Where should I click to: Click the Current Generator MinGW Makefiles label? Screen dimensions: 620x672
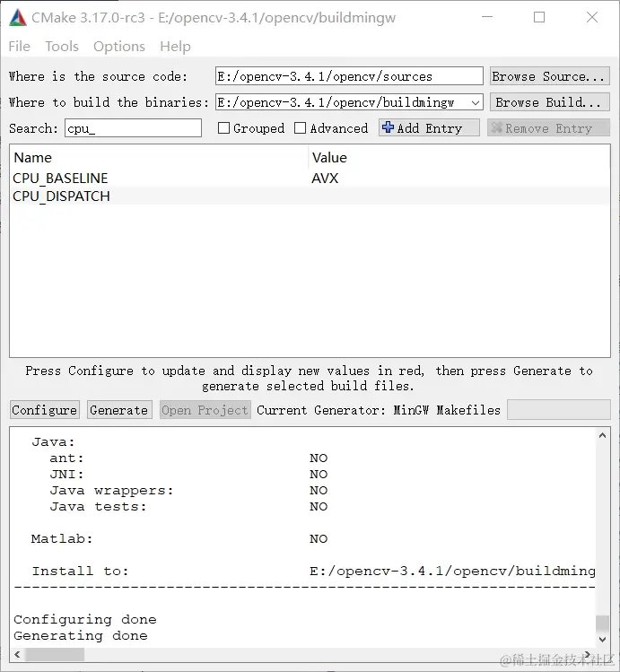click(379, 410)
